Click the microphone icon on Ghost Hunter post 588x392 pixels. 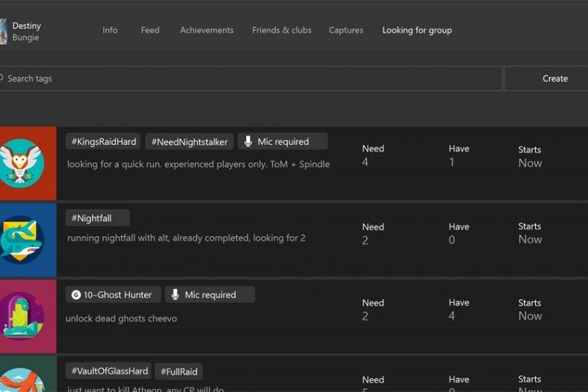click(175, 294)
